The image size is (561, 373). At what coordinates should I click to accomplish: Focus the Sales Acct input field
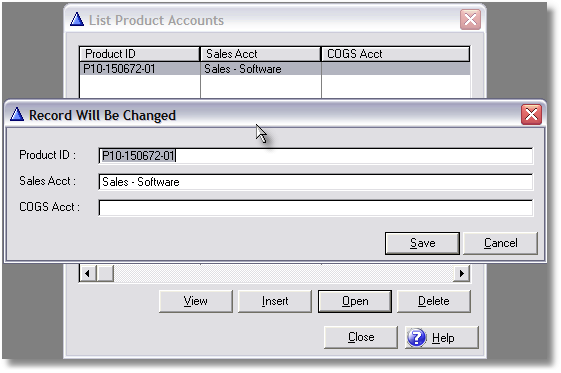tap(316, 182)
